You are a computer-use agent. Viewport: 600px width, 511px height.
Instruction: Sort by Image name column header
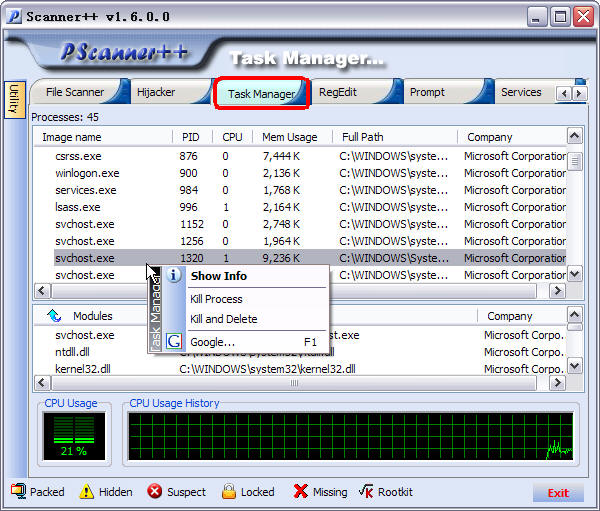point(103,137)
